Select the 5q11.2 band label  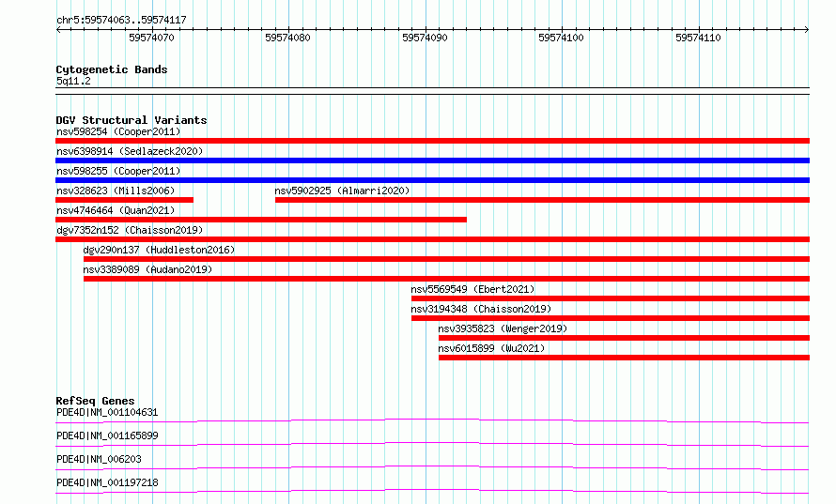73,81
